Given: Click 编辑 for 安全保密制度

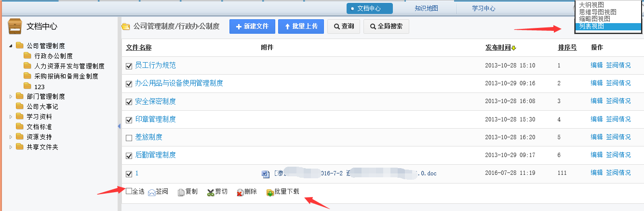Looking at the screenshot, I should coord(597,101).
